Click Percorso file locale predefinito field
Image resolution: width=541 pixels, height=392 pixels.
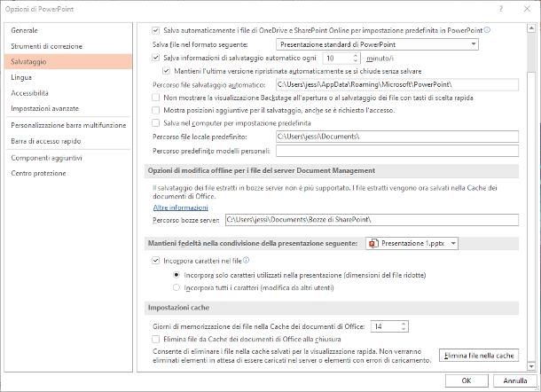point(397,137)
